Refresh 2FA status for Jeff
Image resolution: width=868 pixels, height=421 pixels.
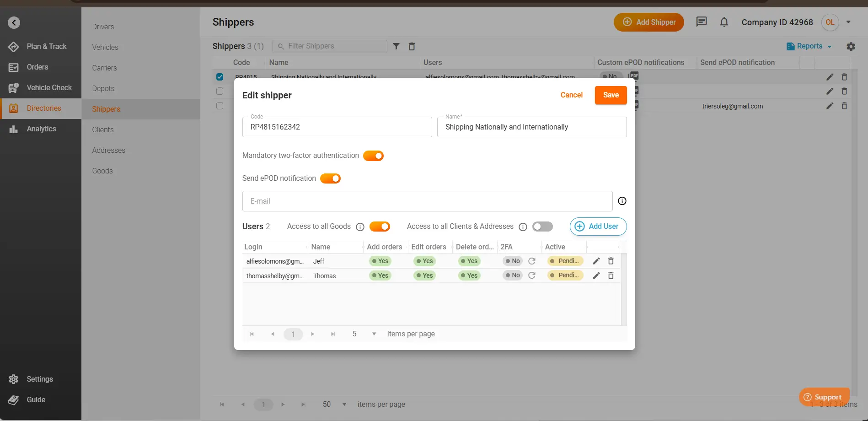pos(532,261)
